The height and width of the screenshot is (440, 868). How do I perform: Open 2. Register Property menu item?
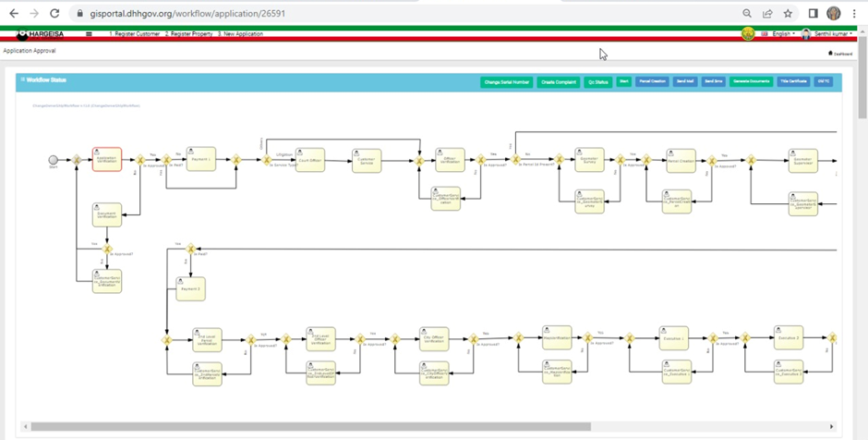click(x=188, y=34)
